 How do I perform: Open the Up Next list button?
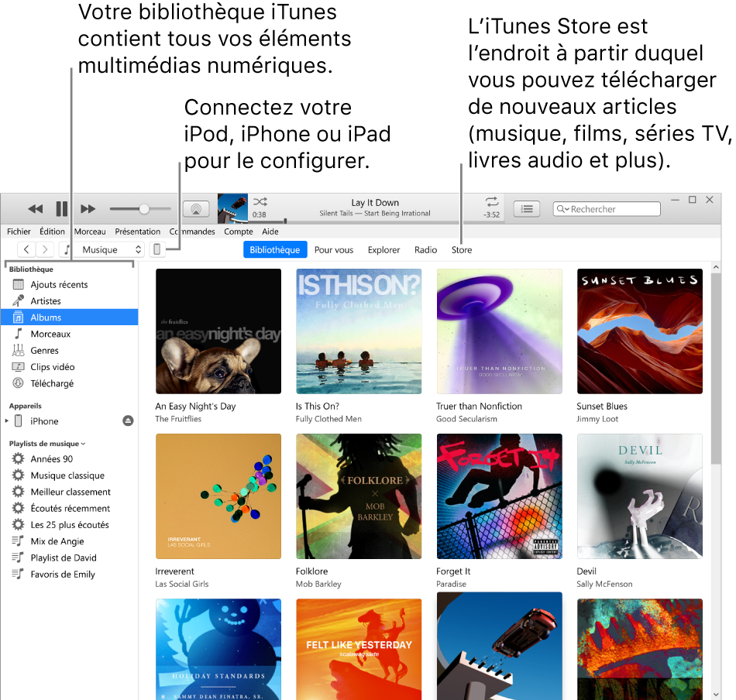527,209
